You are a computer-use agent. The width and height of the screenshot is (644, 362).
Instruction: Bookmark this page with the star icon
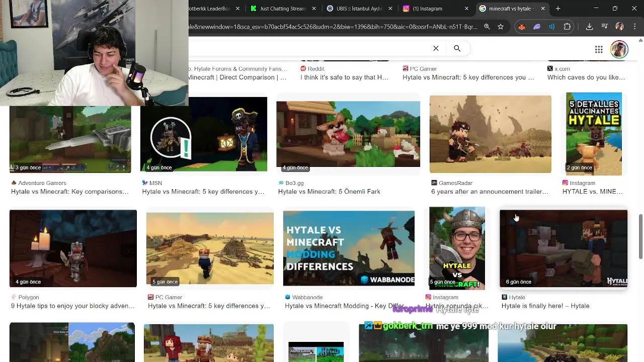501,27
